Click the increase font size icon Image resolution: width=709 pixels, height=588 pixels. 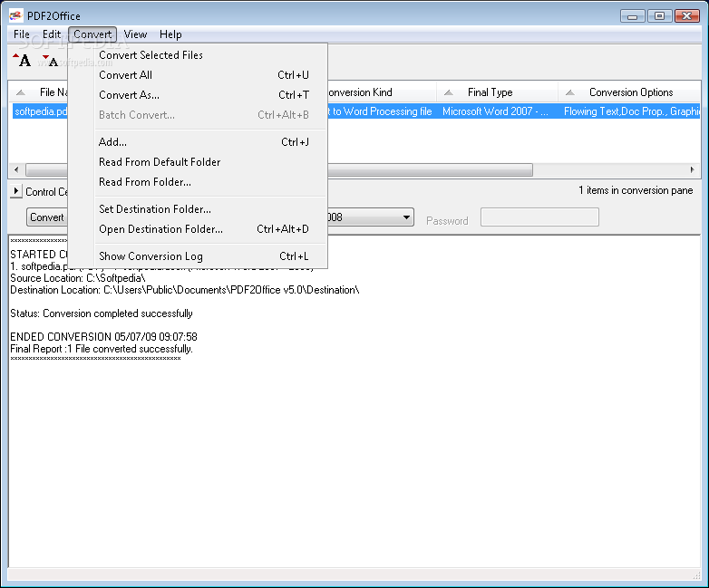point(22,60)
